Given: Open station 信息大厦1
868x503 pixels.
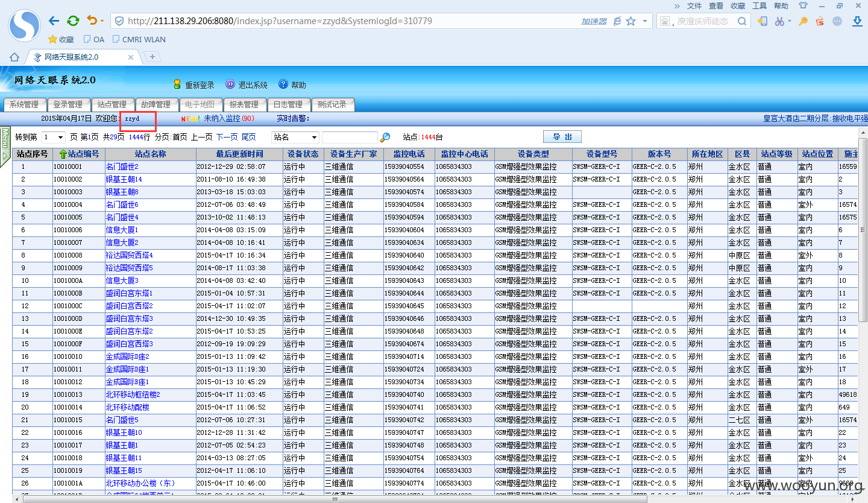Looking at the screenshot, I should (x=122, y=230).
